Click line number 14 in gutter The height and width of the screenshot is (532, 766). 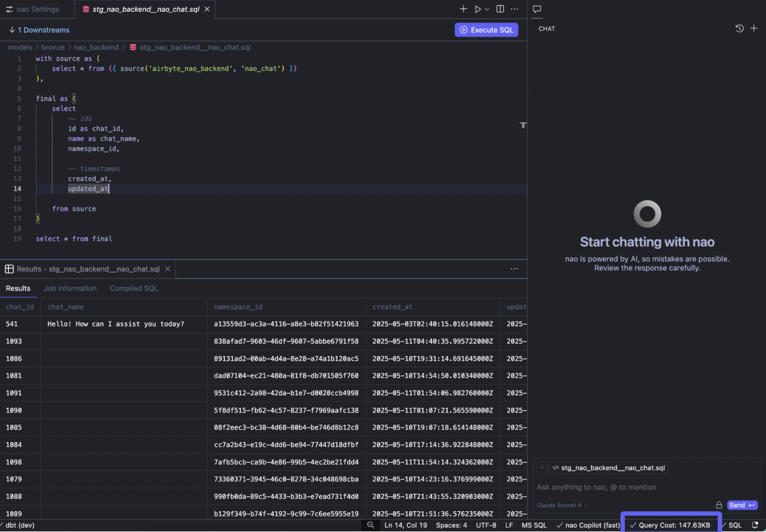pos(17,189)
